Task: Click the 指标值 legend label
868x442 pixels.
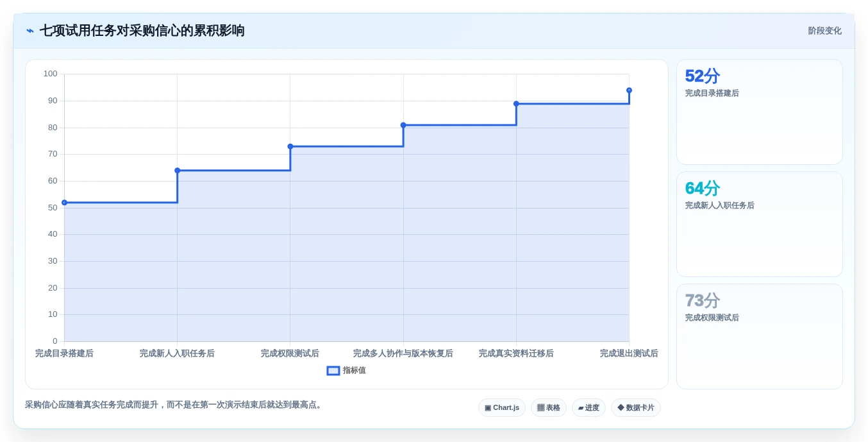Action: (x=354, y=371)
